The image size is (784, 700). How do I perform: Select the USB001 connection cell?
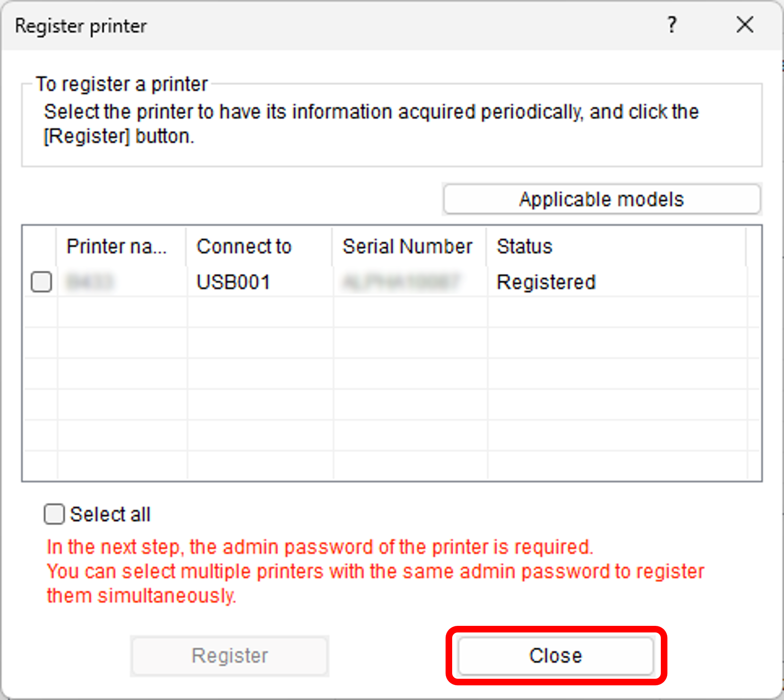pyautogui.click(x=233, y=282)
